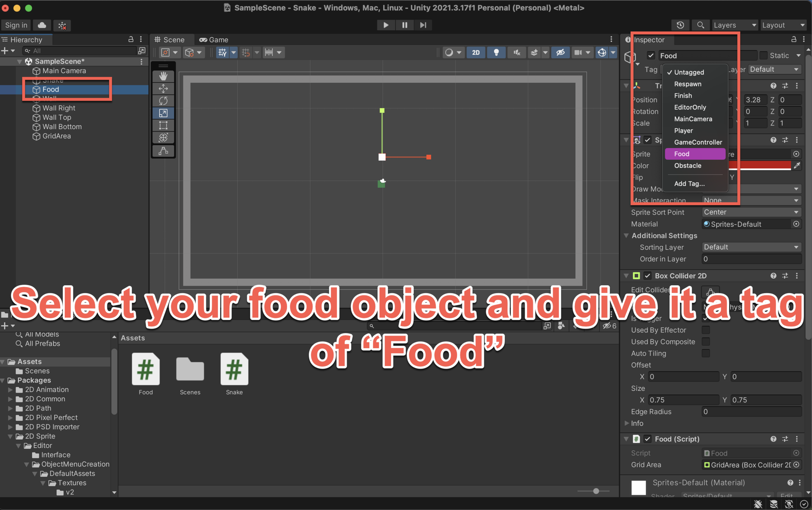
Task: Click the Sign in button
Action: coord(16,25)
